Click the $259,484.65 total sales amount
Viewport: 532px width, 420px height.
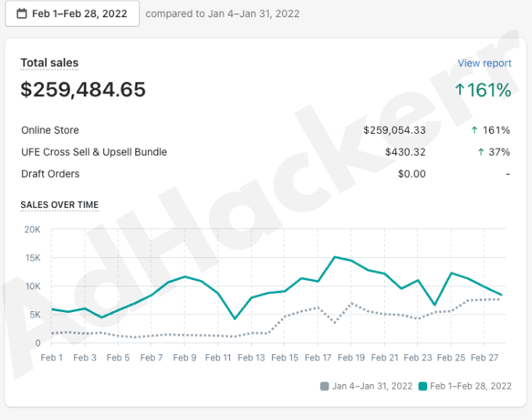tap(83, 90)
